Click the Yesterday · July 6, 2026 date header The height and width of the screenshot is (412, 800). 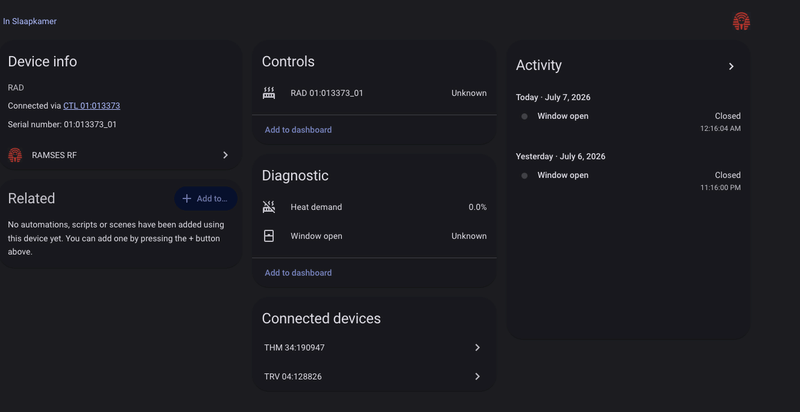pos(561,156)
